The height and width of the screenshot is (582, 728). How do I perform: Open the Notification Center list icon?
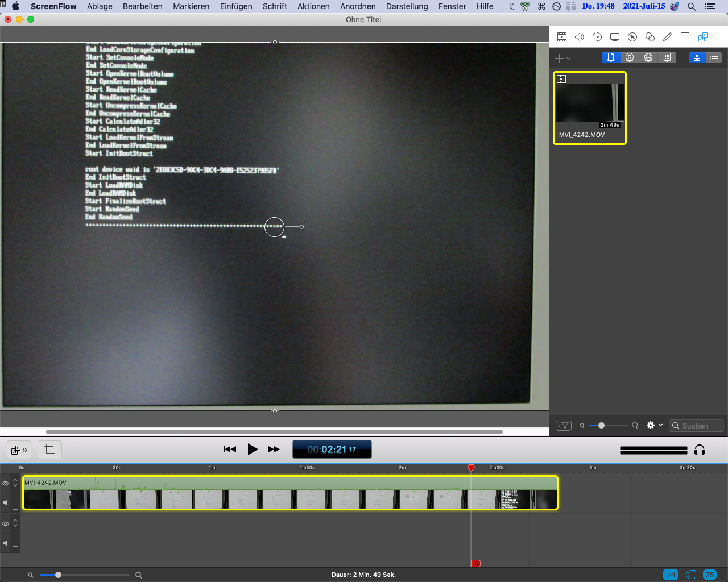tap(710, 6)
